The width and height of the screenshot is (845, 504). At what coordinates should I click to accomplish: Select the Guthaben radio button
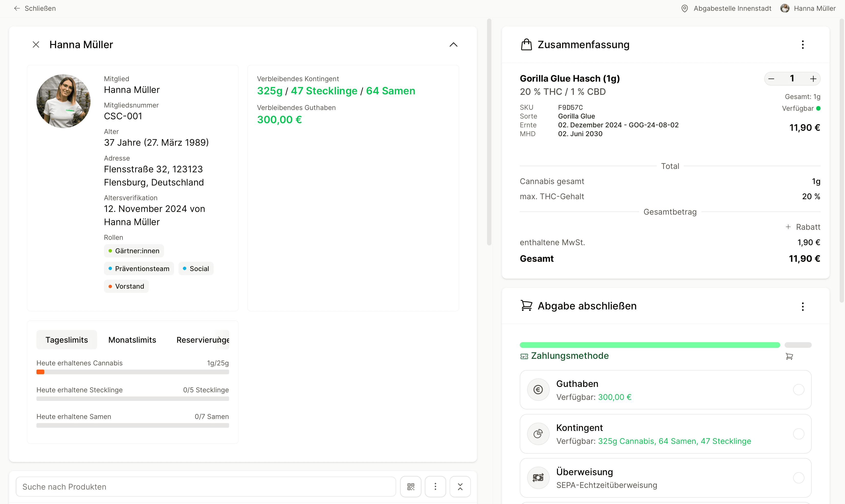pyautogui.click(x=799, y=390)
